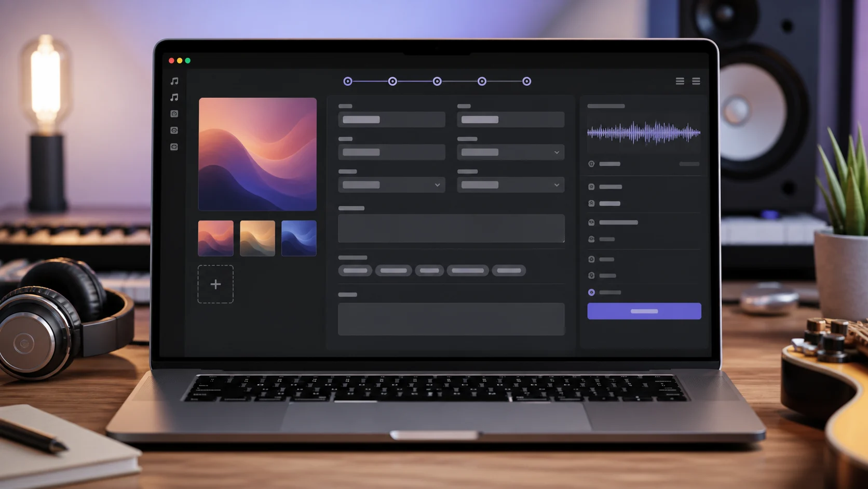Focus the top-right input field of the form
Screen dimensions: 868x489
pos(510,120)
